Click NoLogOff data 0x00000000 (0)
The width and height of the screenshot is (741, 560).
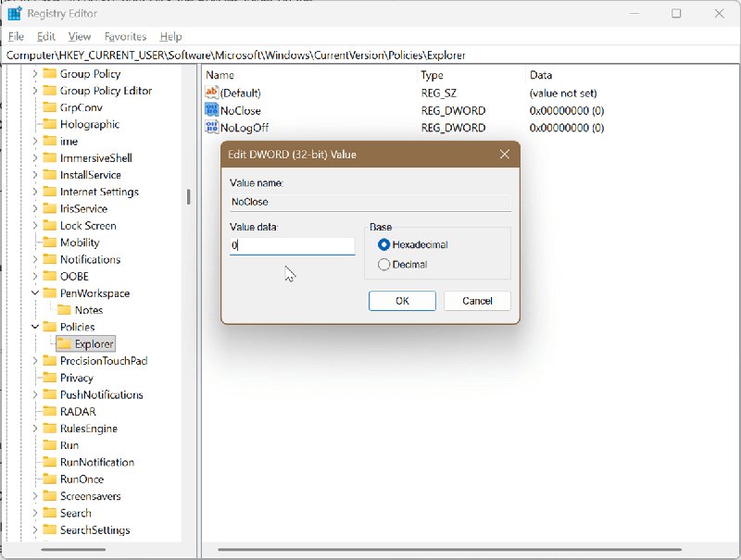coord(567,128)
